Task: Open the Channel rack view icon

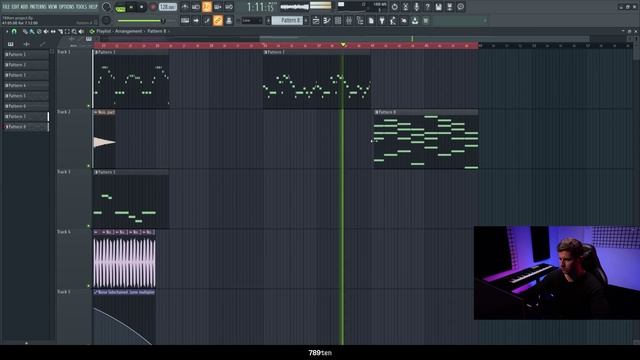Action: click(338, 20)
